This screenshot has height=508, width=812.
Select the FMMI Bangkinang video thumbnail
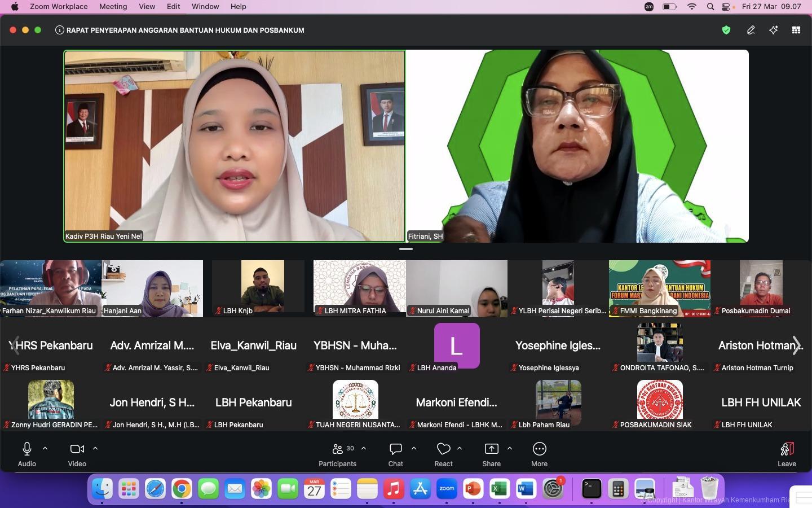(x=659, y=288)
